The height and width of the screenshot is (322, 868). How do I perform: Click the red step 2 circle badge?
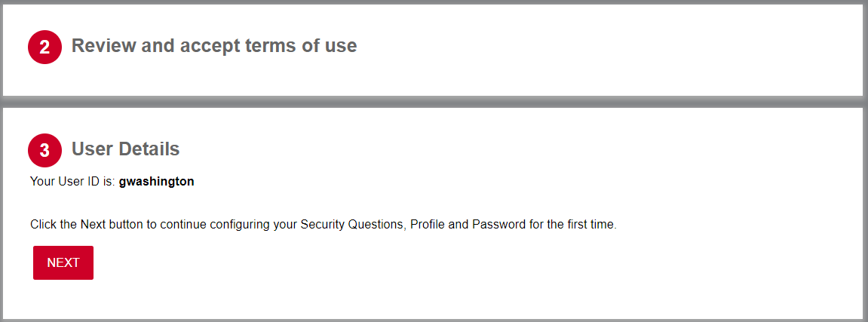(x=44, y=48)
